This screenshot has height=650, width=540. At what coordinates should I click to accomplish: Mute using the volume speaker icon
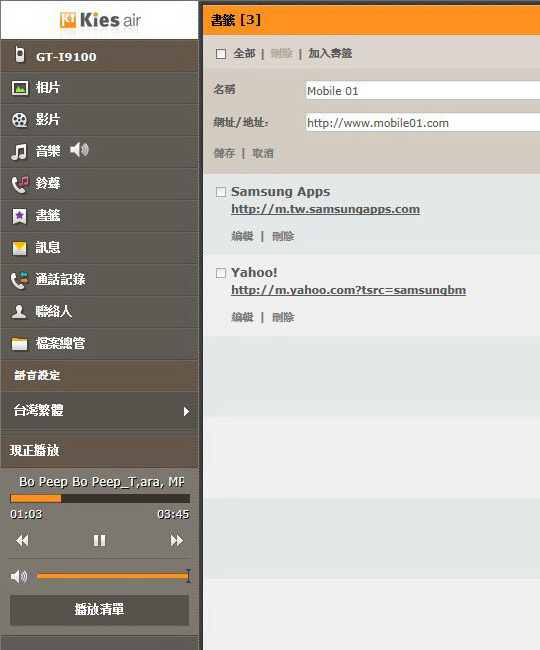(19, 576)
